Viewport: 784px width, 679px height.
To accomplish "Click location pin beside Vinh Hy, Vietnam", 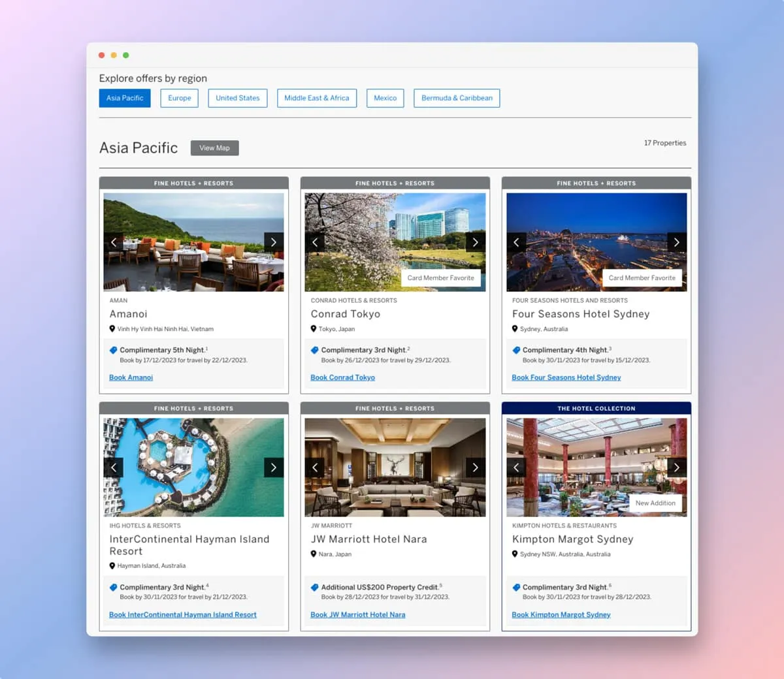I will [112, 329].
